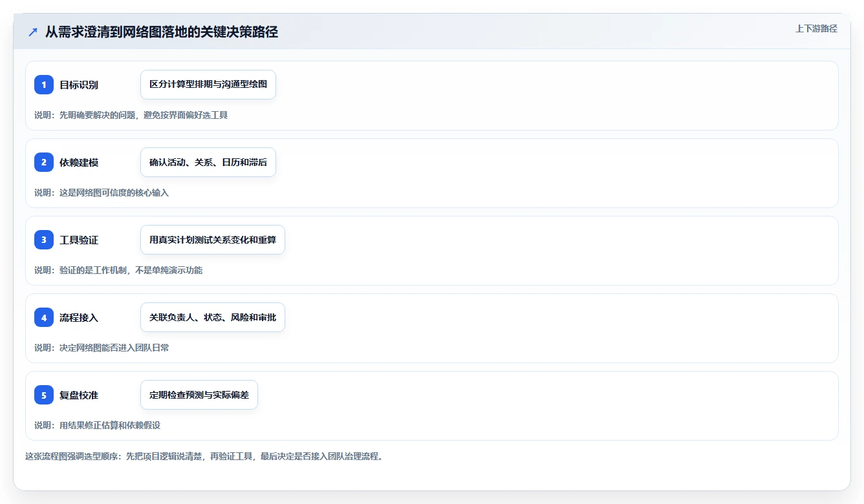
Task: Click the 区分计算型排期与沟通型绘图 chip
Action: (x=208, y=85)
